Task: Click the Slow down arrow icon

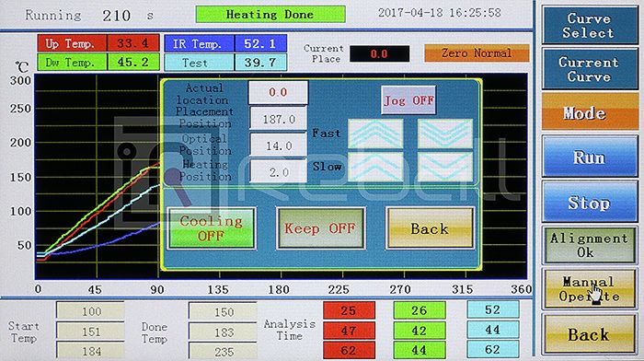Action: click(445, 167)
